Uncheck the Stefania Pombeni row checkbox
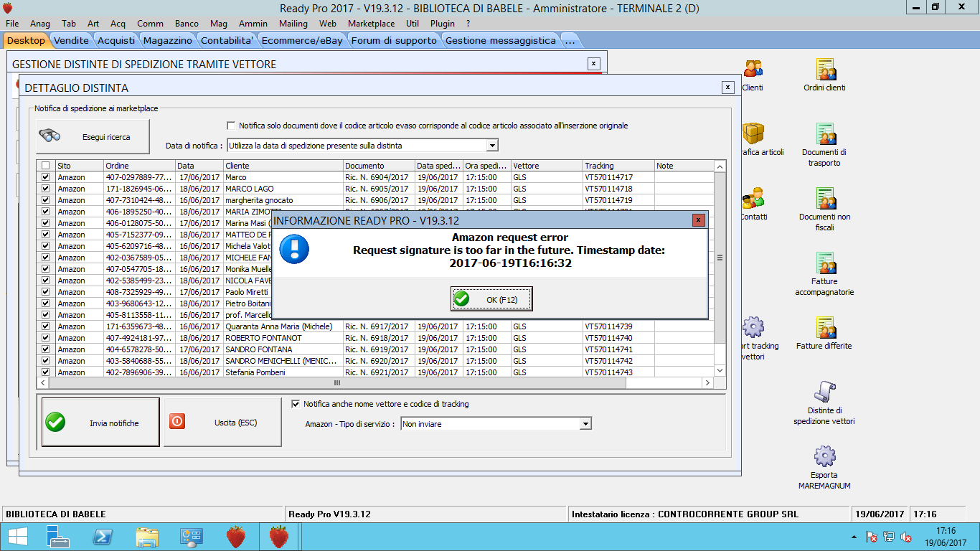Viewport: 980px width, 551px height. [x=46, y=372]
